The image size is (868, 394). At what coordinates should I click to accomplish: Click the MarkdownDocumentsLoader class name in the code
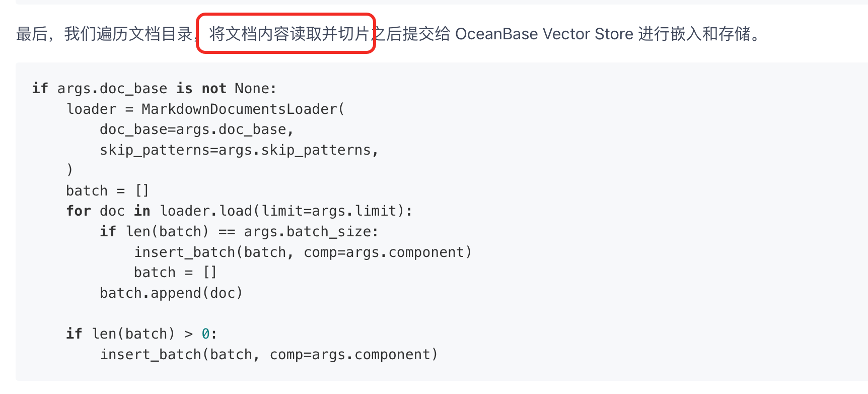point(239,109)
